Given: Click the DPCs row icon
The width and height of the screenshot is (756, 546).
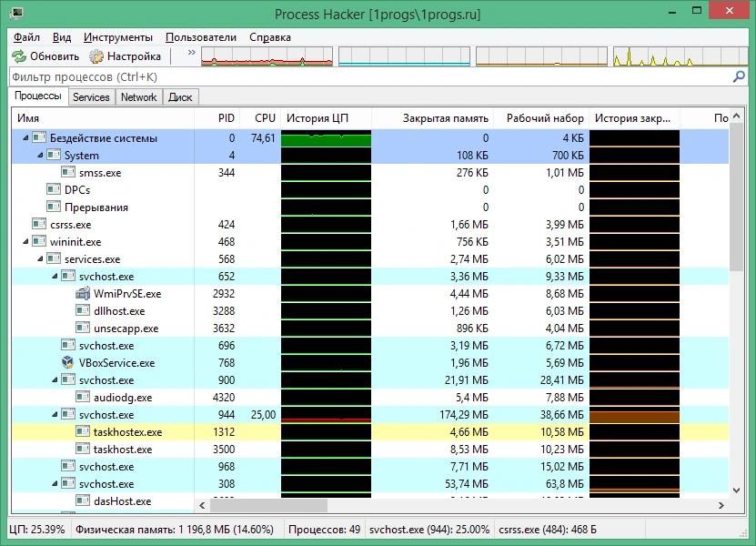Looking at the screenshot, I should click(54, 189).
